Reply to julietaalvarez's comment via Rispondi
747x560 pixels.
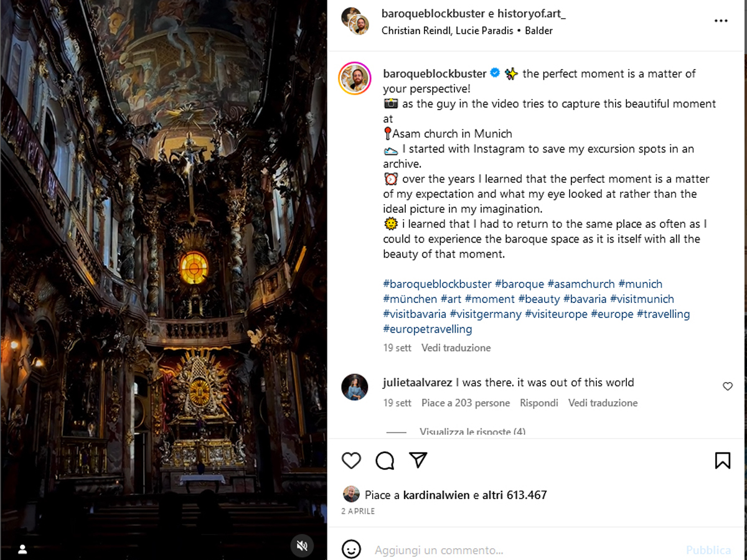539,403
